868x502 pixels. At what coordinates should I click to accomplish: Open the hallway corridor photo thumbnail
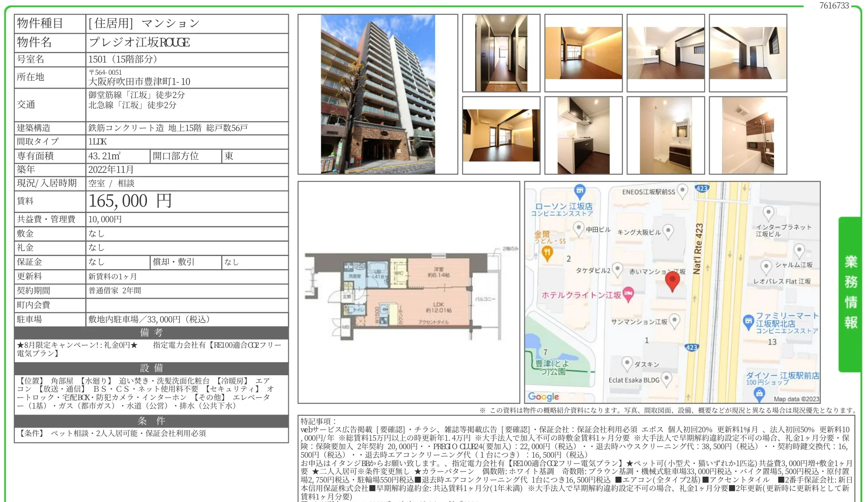coord(501,53)
